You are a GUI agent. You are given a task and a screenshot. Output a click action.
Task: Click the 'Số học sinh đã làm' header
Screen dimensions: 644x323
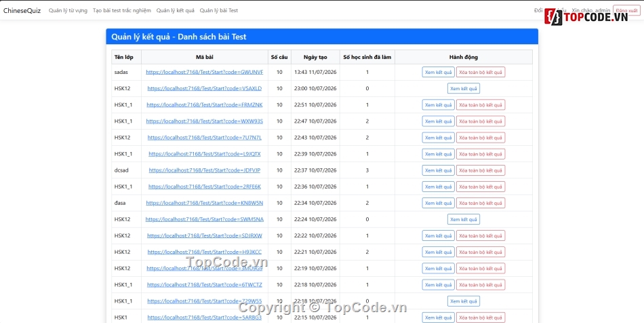tap(367, 57)
